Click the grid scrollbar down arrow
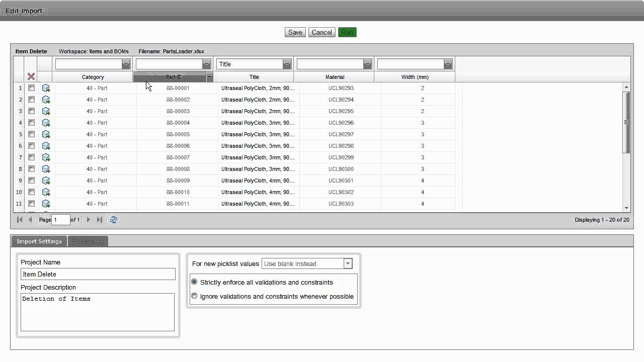644x362 pixels. [626, 208]
